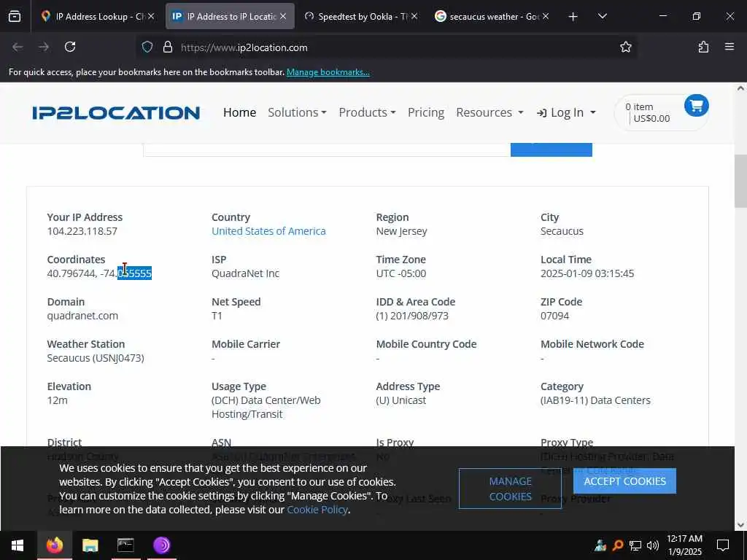Image resolution: width=747 pixels, height=560 pixels.
Task: Click the MANAGE COOKIES button
Action: [x=510, y=489]
